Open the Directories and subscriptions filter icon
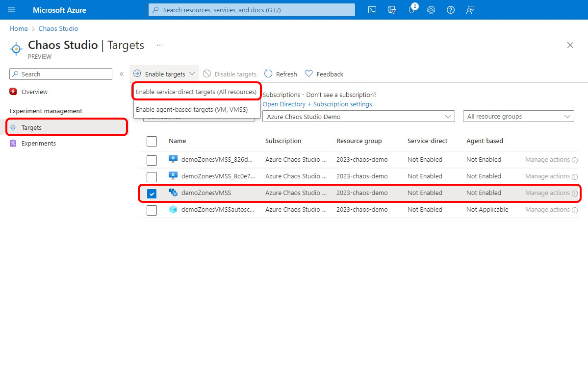Screen dimensions: 588x392 click(x=391, y=10)
